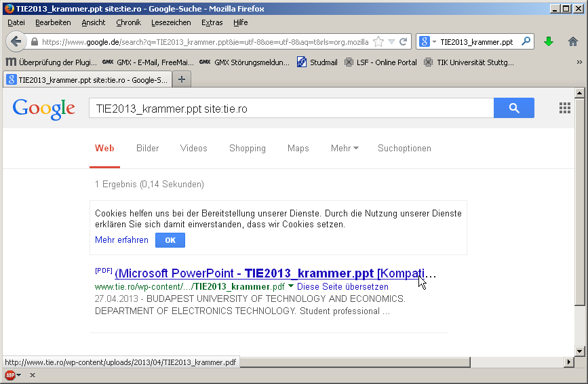Image resolution: width=588 pixels, height=384 pixels.
Task: Go to the home page icon
Action: [572, 41]
